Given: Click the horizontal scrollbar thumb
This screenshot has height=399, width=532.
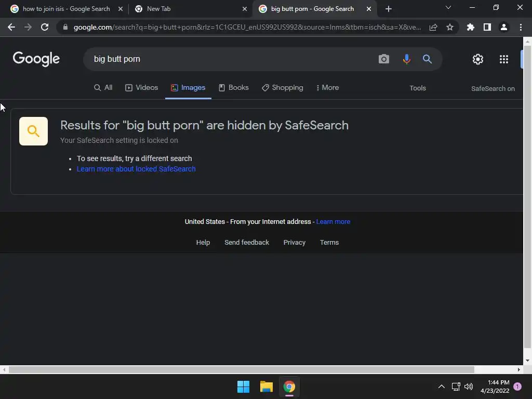Looking at the screenshot, I should (x=241, y=369).
